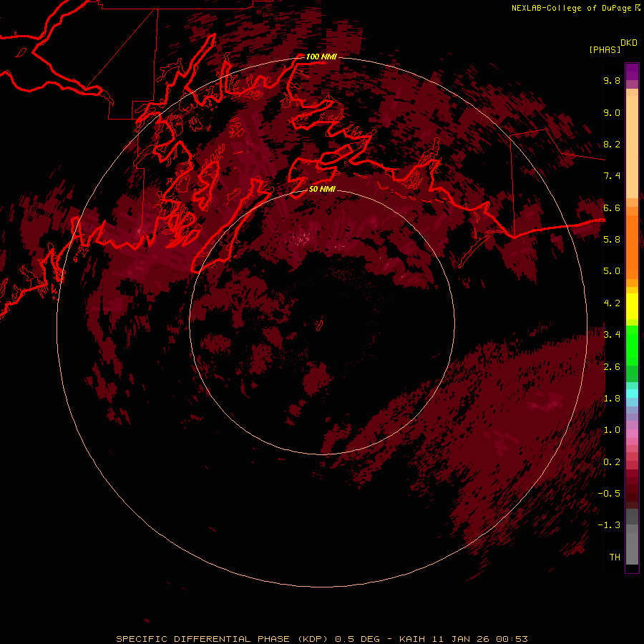Click the NEXLAB-College of DuPage credit text
The image size is (644, 644).
[x=571, y=8]
